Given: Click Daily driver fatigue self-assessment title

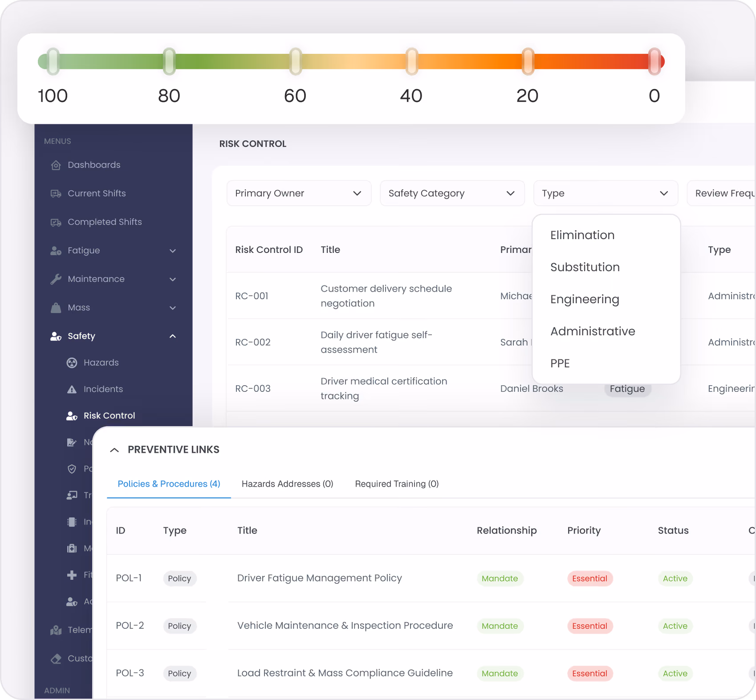Looking at the screenshot, I should click(376, 342).
